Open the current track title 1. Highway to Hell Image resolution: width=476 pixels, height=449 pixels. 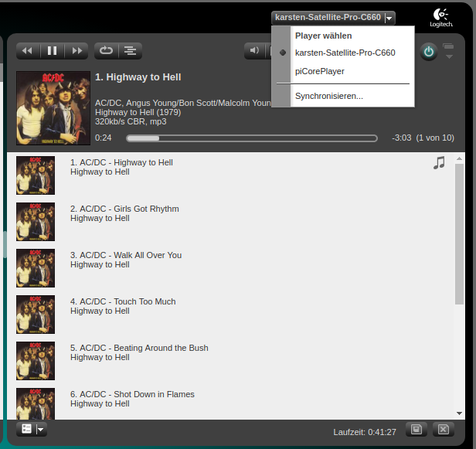[x=138, y=77]
